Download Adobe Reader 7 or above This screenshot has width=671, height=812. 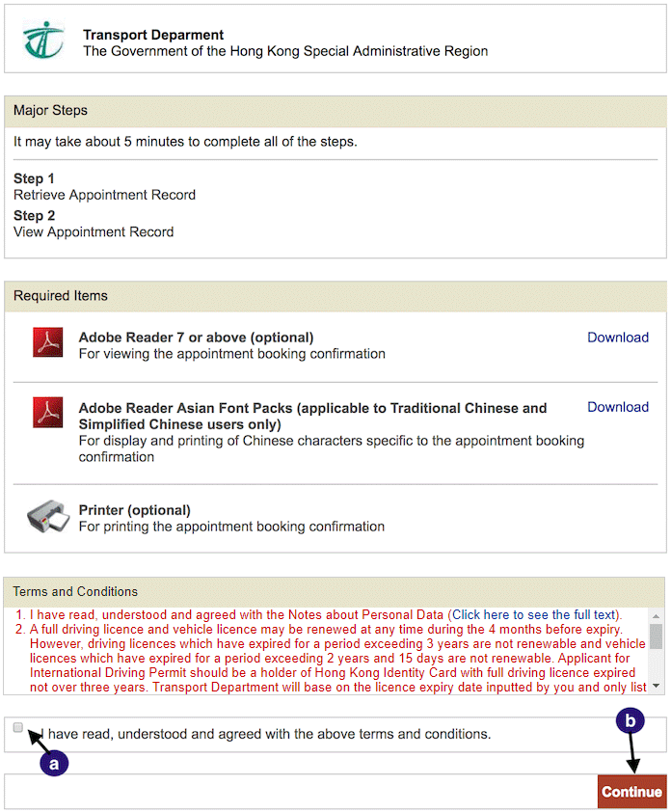point(618,338)
